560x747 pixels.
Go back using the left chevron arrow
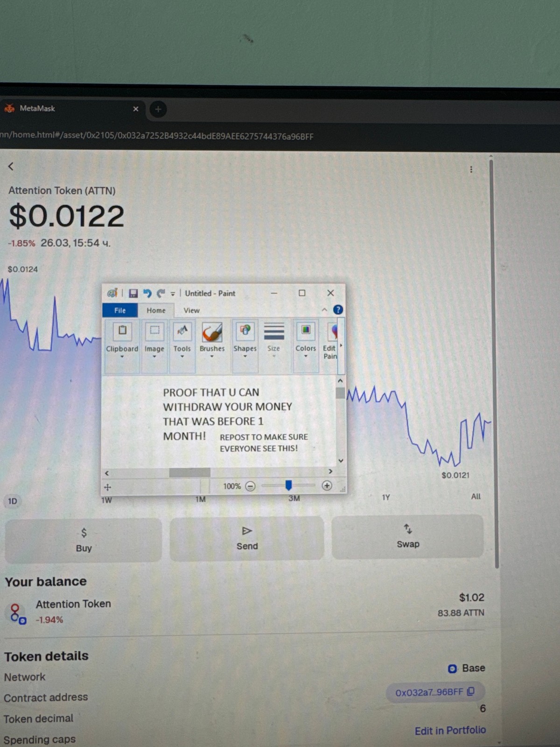pyautogui.click(x=11, y=166)
